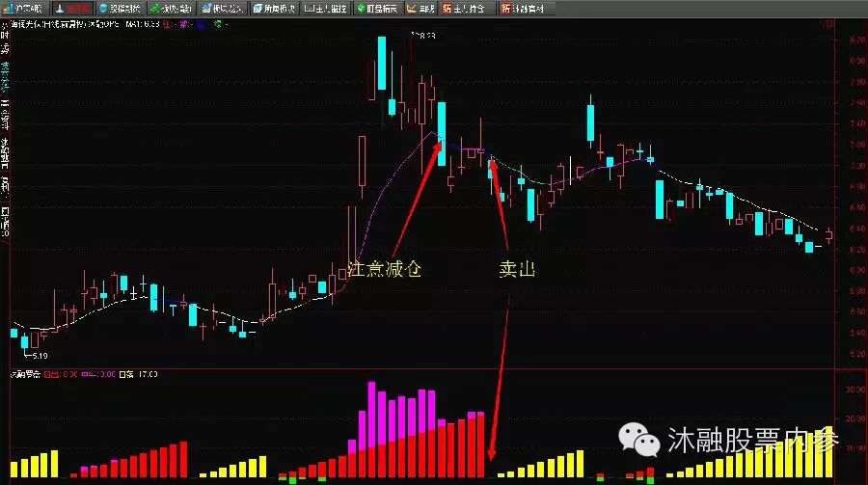Screen dimensions: 868x485
Task: Switch to the fifth vertical tab in left sidebar
Action: click(5, 187)
